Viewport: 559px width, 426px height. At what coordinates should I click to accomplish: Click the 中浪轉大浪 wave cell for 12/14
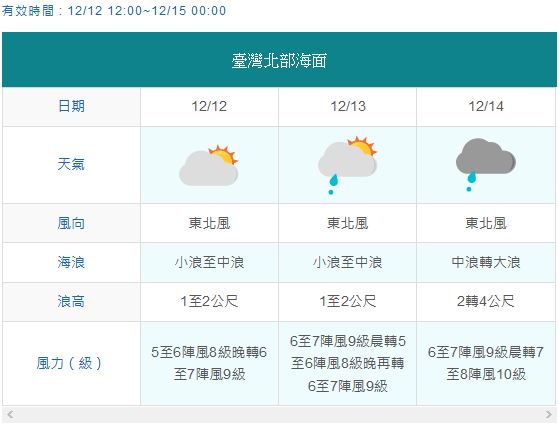[486, 263]
